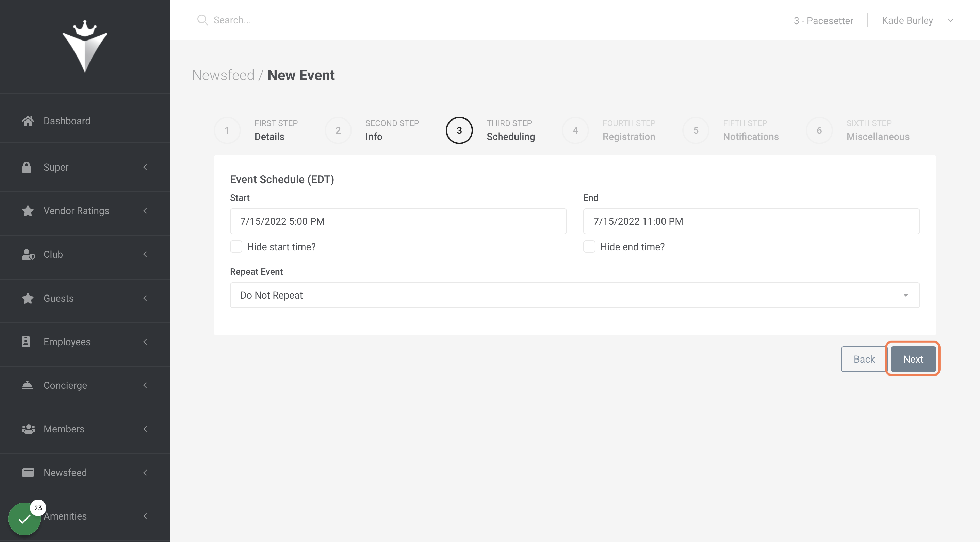This screenshot has height=542, width=980.
Task: Click the Club user-shield icon
Action: (28, 254)
